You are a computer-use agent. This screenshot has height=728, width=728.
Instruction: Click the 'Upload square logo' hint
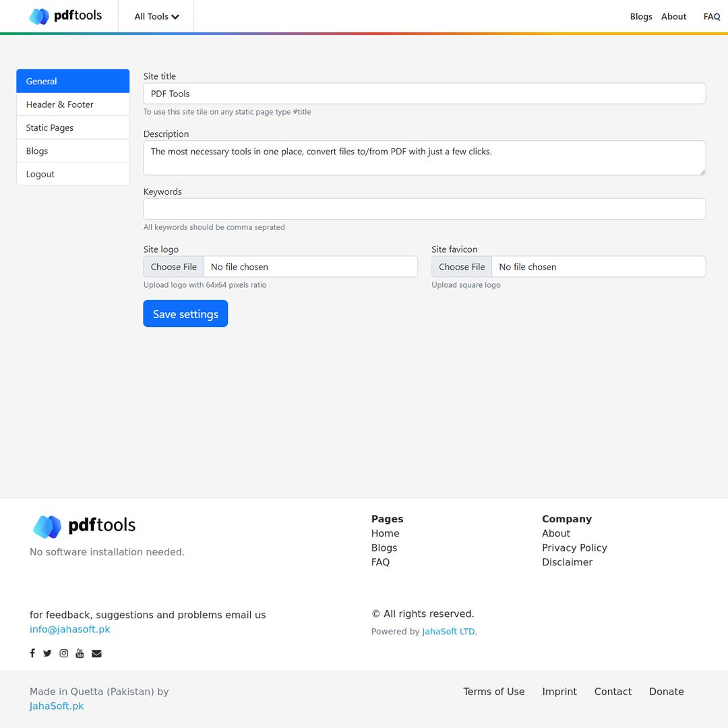coord(466,285)
